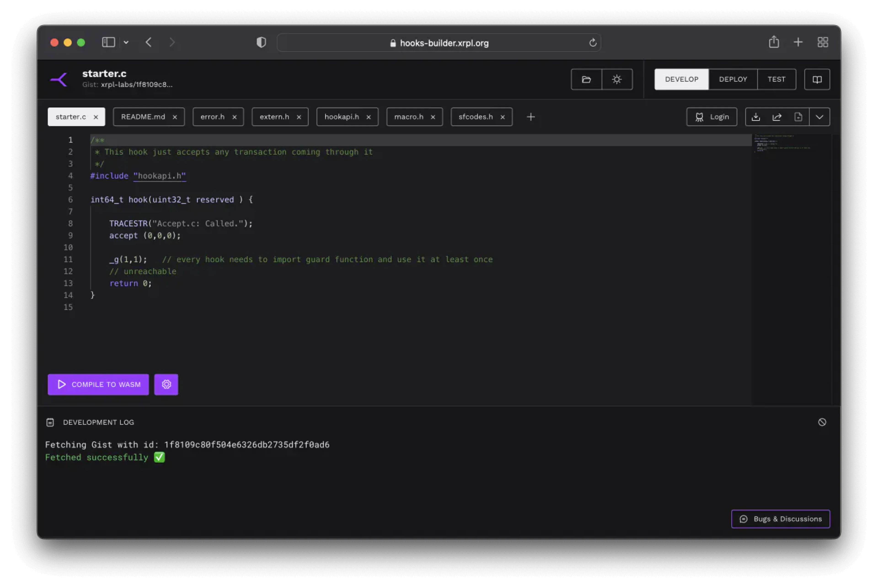878x588 pixels.
Task: Click the Login button
Action: [x=712, y=117]
